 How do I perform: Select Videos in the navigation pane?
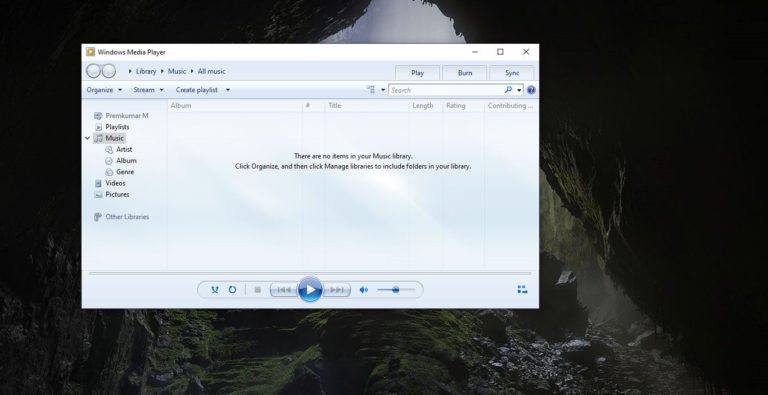click(x=115, y=183)
